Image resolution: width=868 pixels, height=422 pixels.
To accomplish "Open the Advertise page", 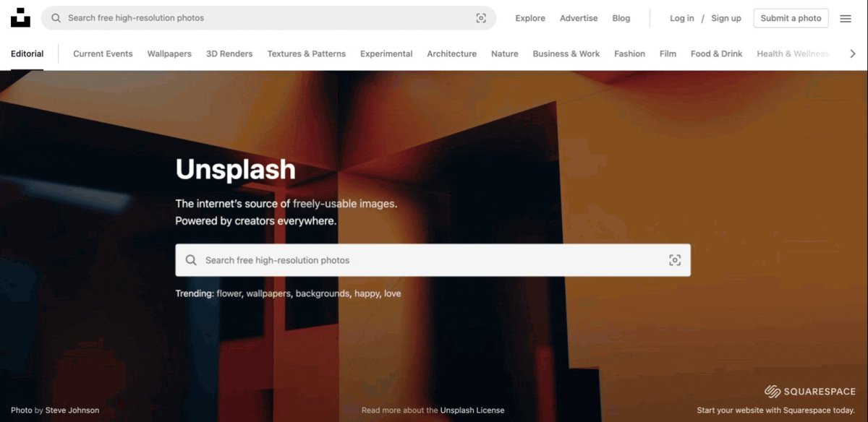I will pyautogui.click(x=579, y=18).
